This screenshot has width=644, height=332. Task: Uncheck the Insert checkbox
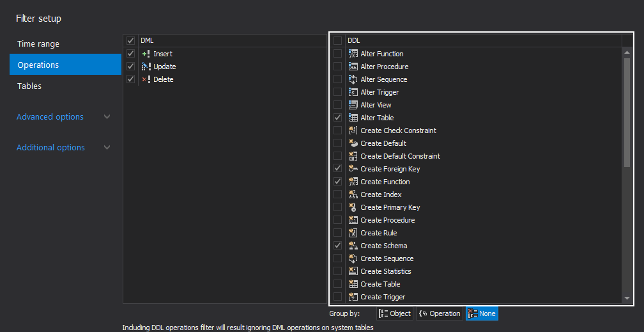[130, 54]
